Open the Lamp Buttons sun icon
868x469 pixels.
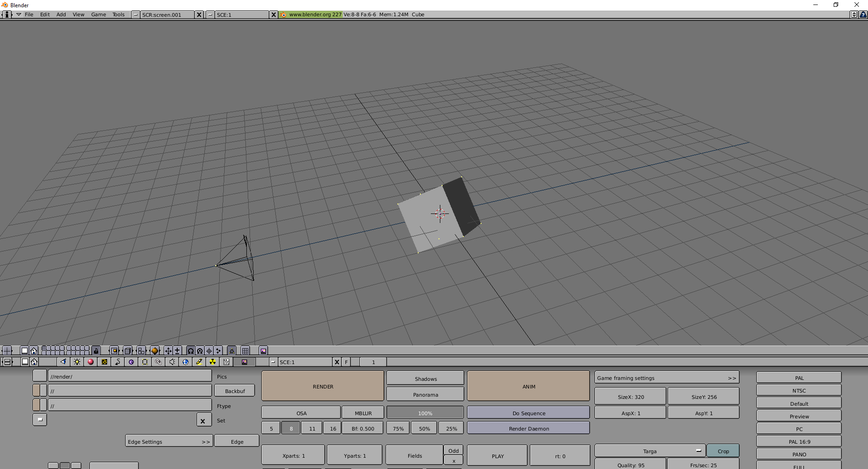click(x=77, y=362)
